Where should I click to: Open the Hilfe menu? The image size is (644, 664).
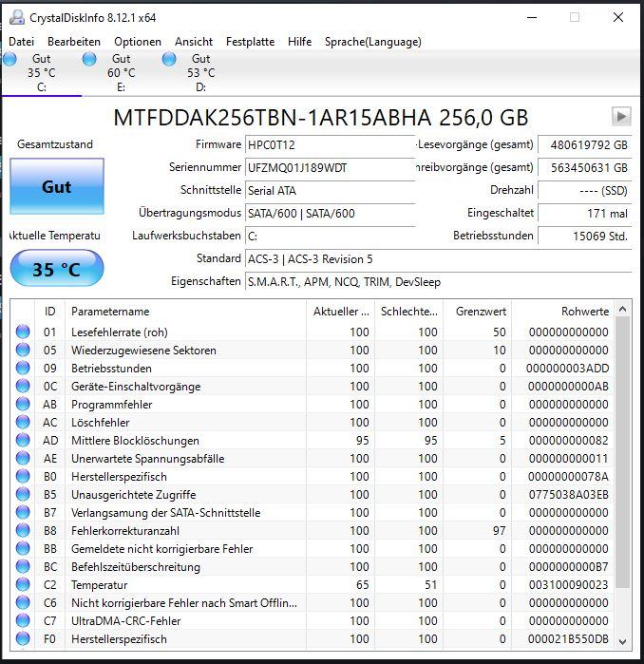tap(300, 42)
